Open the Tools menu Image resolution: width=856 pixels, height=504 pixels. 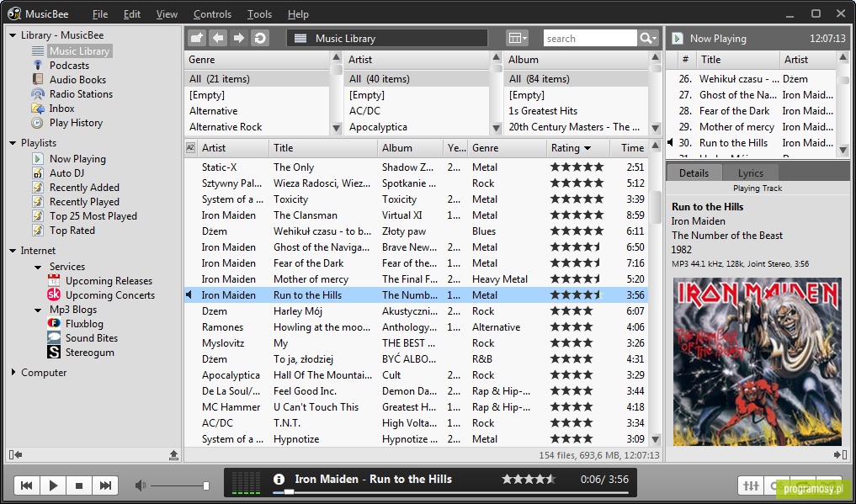click(x=260, y=14)
